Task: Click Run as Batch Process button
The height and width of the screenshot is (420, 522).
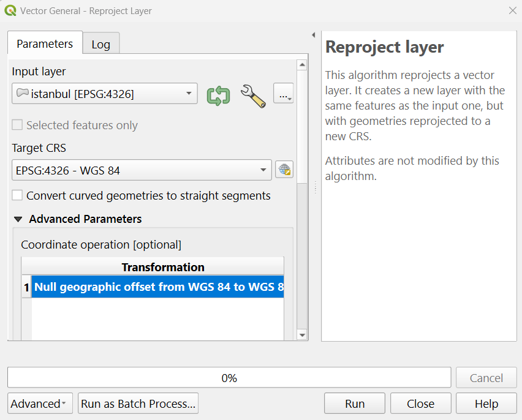Action: [138, 403]
